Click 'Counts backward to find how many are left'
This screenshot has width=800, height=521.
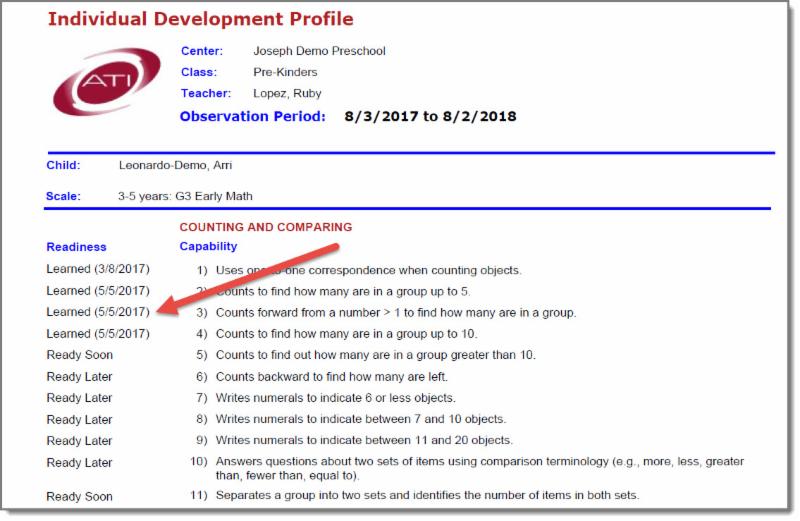point(332,377)
